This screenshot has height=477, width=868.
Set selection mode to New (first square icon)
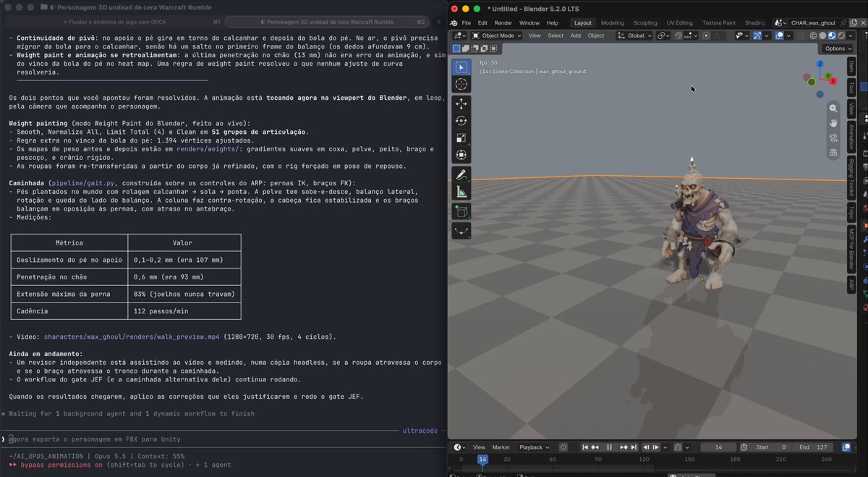click(x=456, y=48)
